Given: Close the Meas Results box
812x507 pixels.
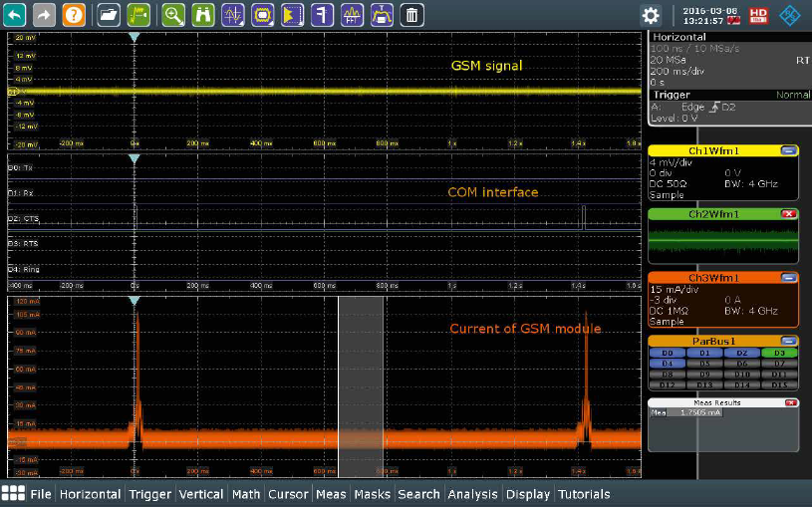Looking at the screenshot, I should [790, 402].
